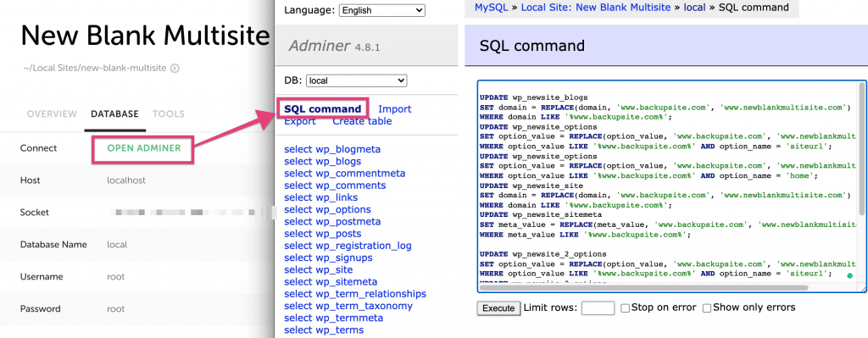Click the Open Adminer link
The width and height of the screenshot is (868, 338).
point(144,147)
